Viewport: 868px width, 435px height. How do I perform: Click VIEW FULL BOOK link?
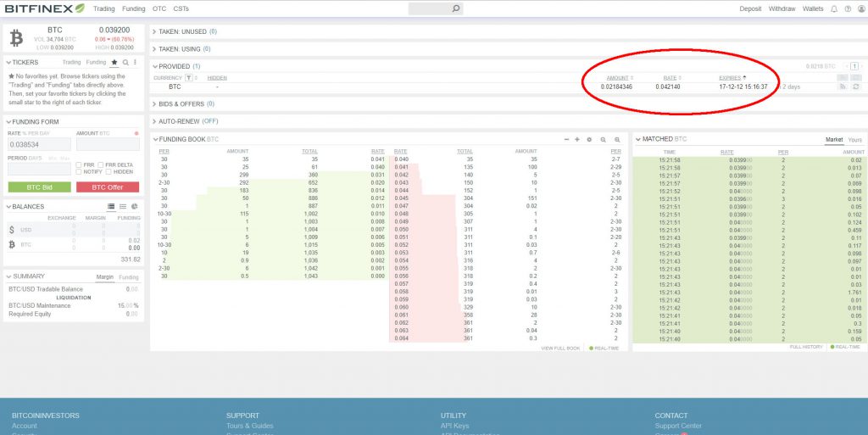(560, 349)
